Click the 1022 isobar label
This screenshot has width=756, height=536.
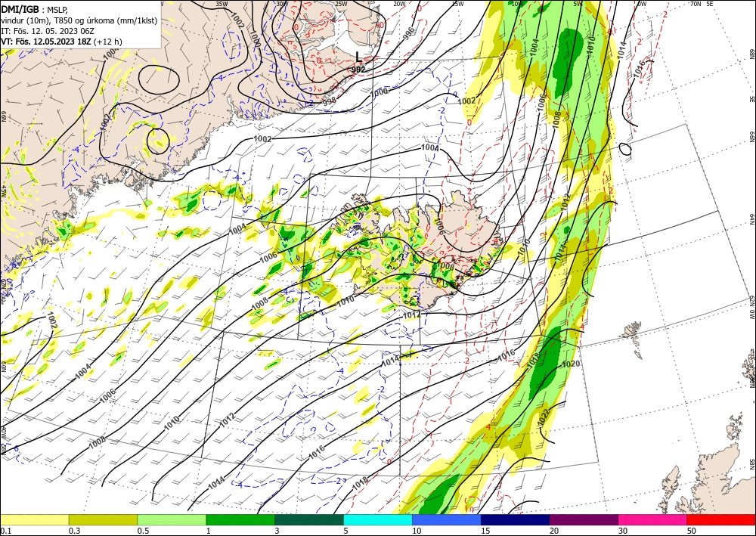tap(544, 417)
